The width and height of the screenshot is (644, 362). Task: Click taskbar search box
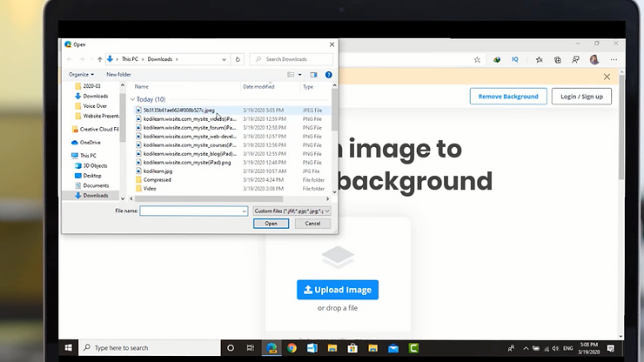pos(150,348)
